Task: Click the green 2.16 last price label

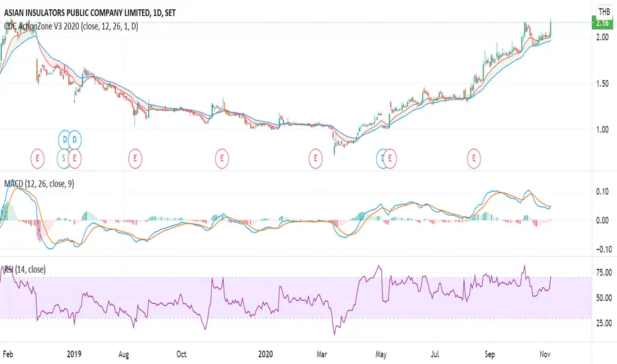Action: (x=602, y=23)
